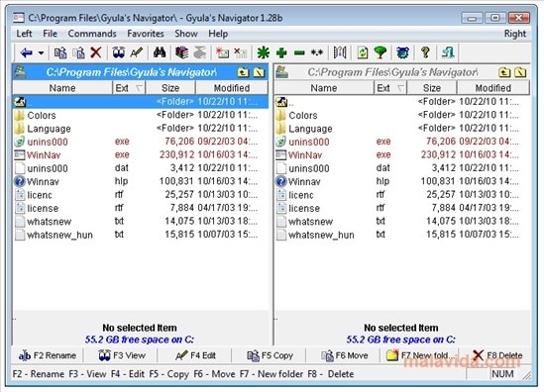
Task: Select licenc rtf file in right panel
Action: coord(401,195)
